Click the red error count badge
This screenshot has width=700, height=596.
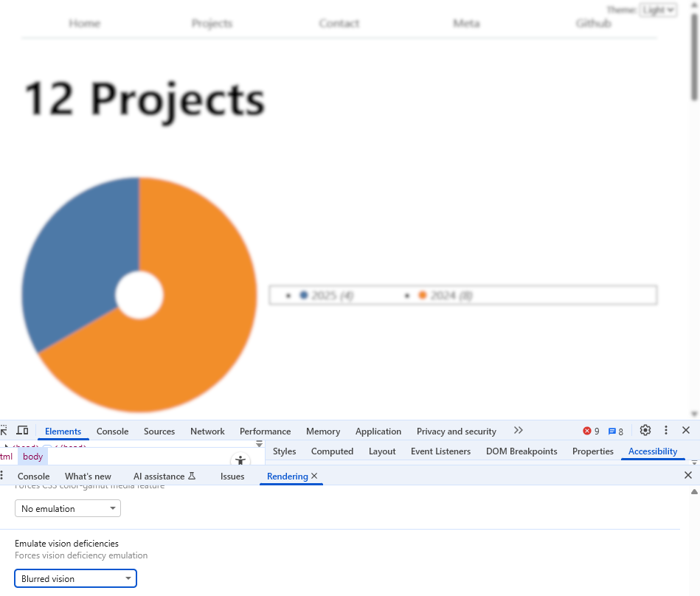click(x=591, y=432)
